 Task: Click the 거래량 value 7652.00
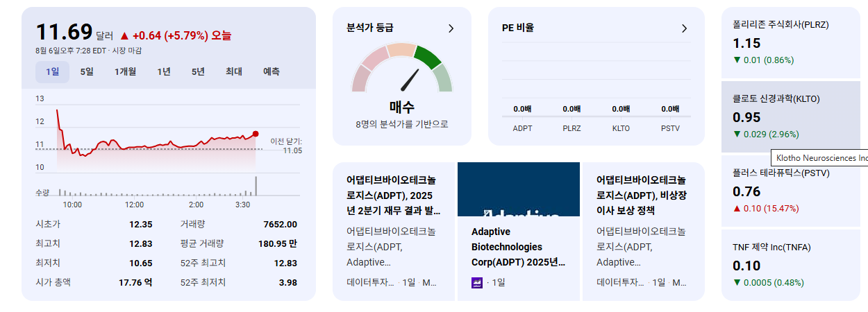tap(280, 224)
